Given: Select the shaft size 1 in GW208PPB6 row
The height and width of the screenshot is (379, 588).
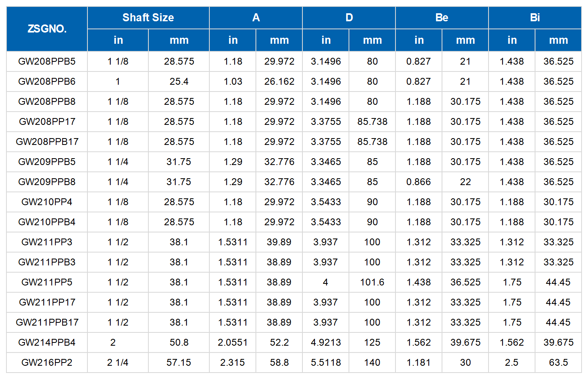Looking at the screenshot, I should (118, 82).
